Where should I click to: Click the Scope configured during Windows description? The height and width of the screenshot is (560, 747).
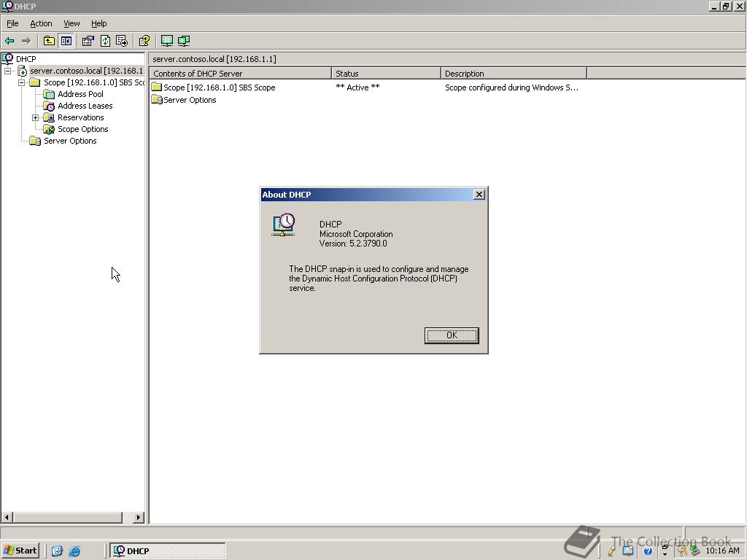(511, 87)
